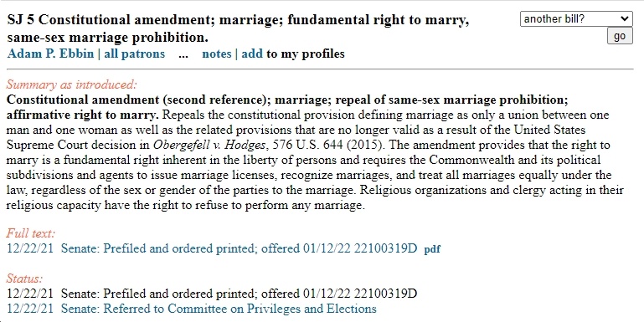Click the SJ 5 bill title heading
This screenshot has height=322, width=644.
coord(238,28)
